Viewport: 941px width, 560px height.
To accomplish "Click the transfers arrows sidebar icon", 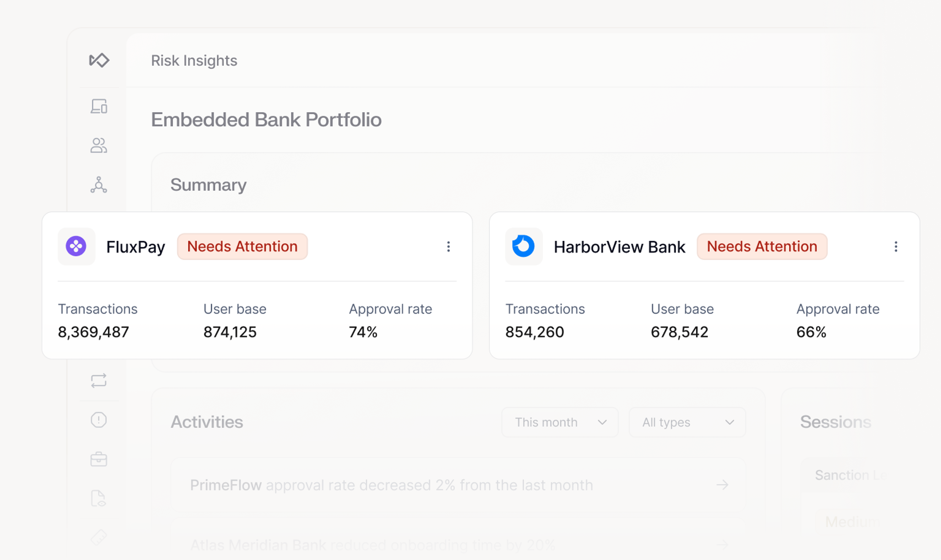I will click(99, 381).
